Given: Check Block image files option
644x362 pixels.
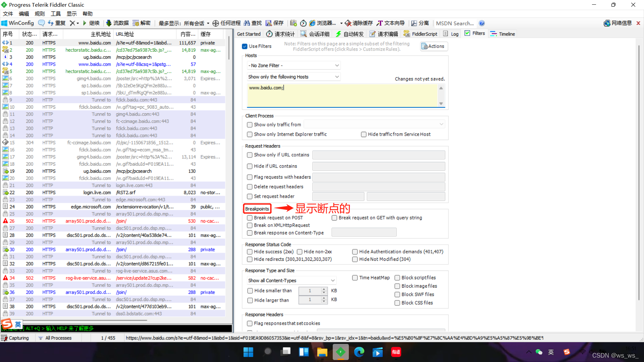Looking at the screenshot, I should 397,286.
